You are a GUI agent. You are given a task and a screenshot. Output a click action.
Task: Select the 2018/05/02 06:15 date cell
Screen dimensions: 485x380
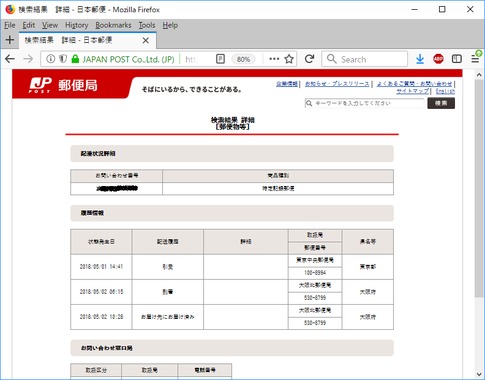click(101, 292)
